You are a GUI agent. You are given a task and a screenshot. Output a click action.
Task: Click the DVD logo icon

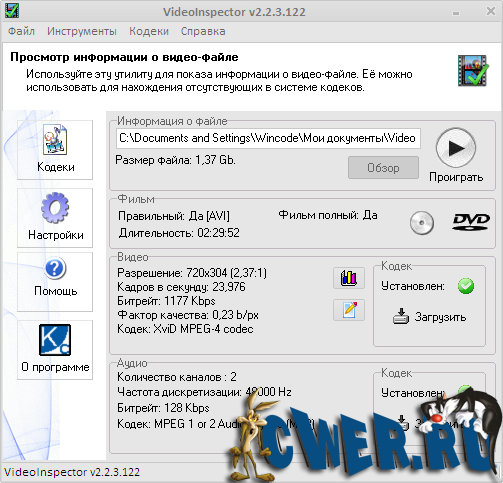click(471, 222)
